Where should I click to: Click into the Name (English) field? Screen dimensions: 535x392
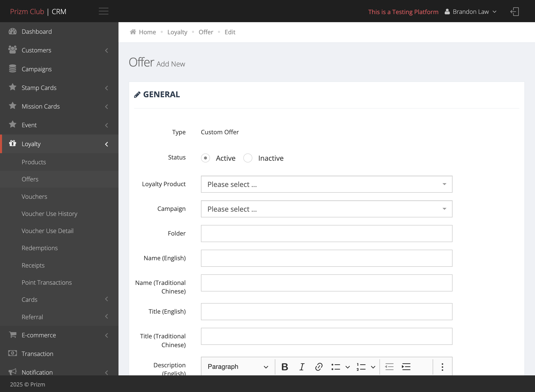(x=326, y=258)
